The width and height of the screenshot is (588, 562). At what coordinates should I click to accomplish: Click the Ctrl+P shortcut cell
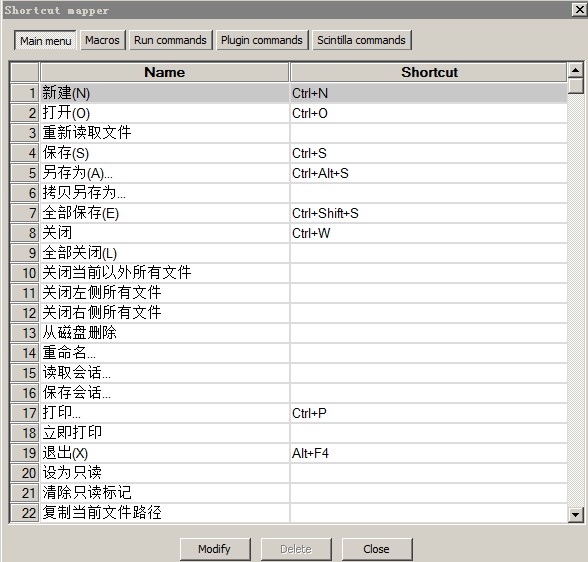tap(428, 413)
